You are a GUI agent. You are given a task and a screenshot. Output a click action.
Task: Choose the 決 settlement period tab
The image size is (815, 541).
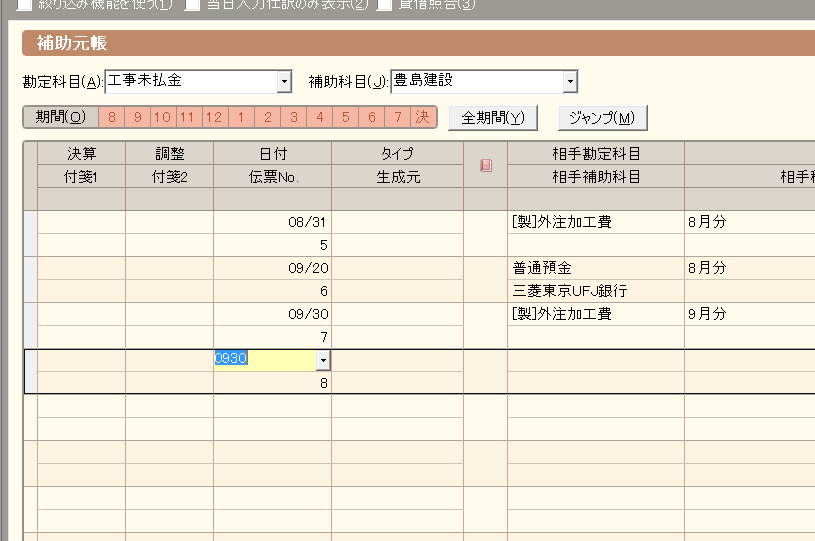click(423, 118)
